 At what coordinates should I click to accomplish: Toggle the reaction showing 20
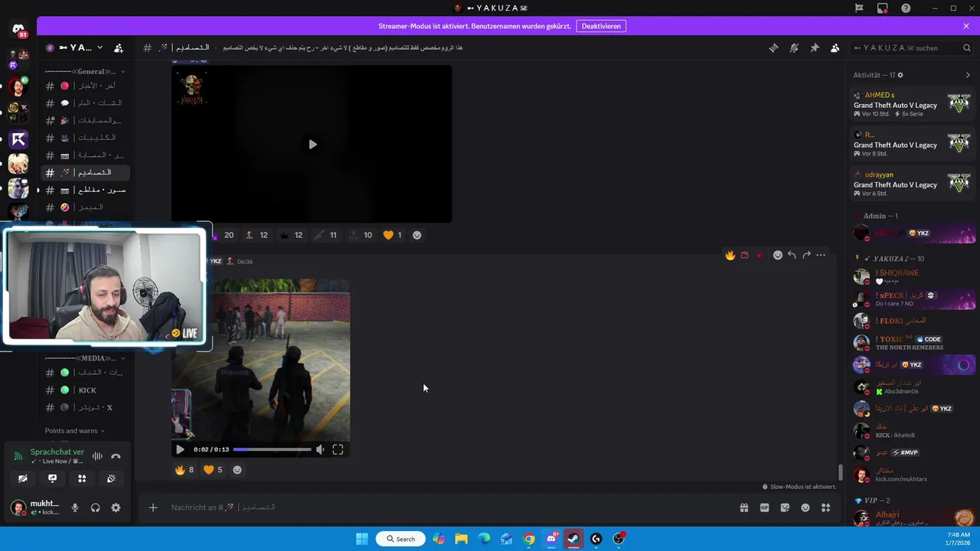(222, 235)
